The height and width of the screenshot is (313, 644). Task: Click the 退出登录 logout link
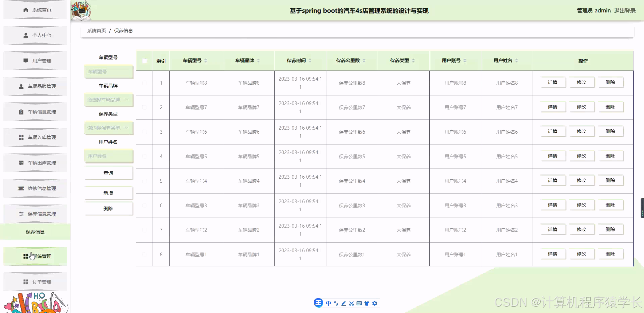click(x=625, y=10)
